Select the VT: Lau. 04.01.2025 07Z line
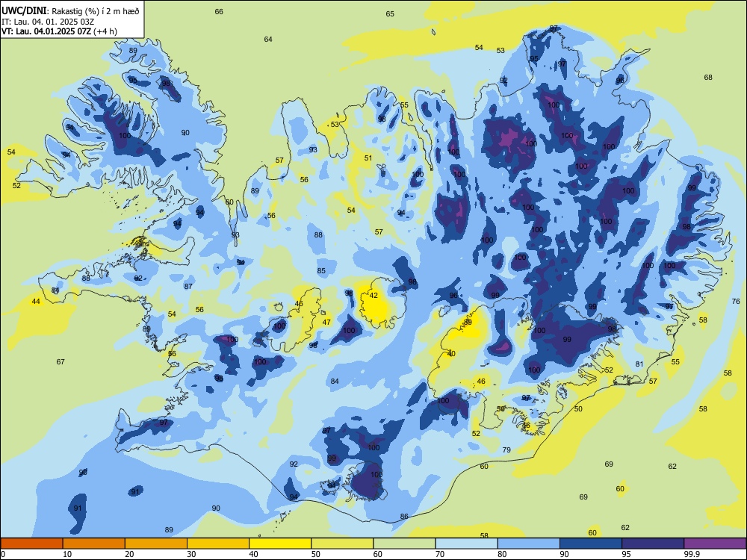The image size is (747, 560). pyautogui.click(x=59, y=31)
